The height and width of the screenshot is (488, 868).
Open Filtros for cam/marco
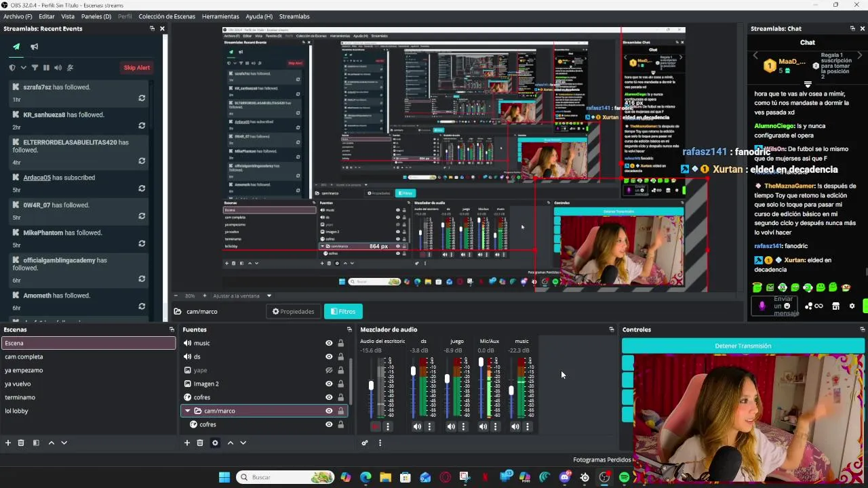[x=343, y=312]
